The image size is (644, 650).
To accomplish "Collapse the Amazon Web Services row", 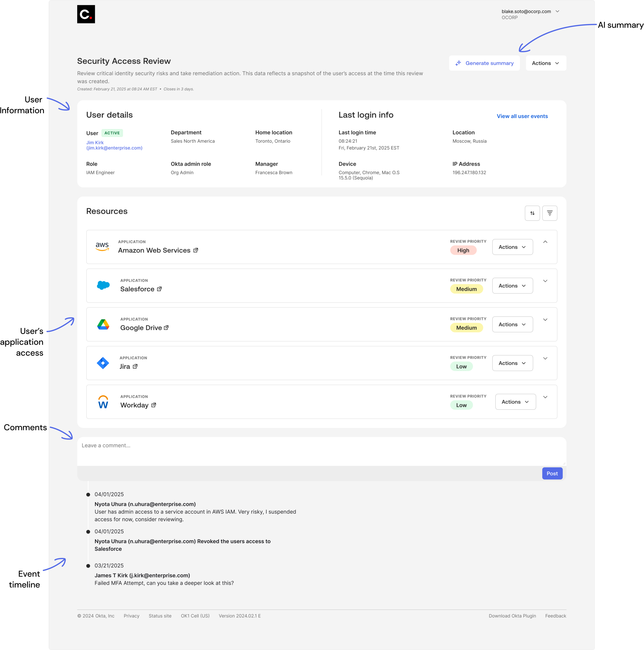I will (545, 242).
